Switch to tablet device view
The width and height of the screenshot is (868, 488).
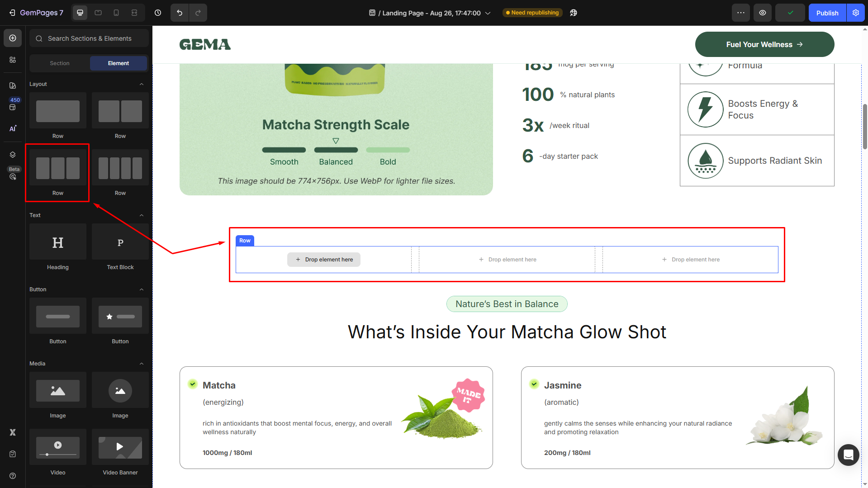click(98, 13)
